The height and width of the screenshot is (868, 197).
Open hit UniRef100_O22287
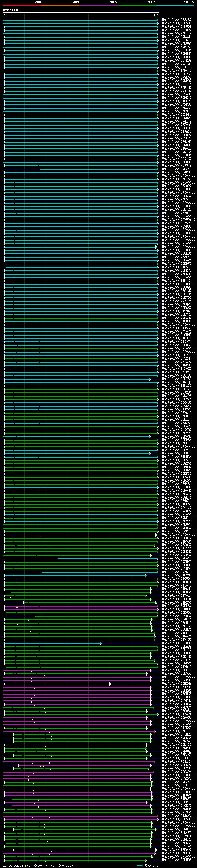click(176, 20)
